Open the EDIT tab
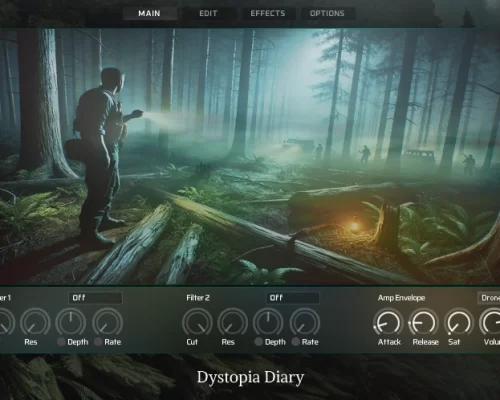 (208, 13)
